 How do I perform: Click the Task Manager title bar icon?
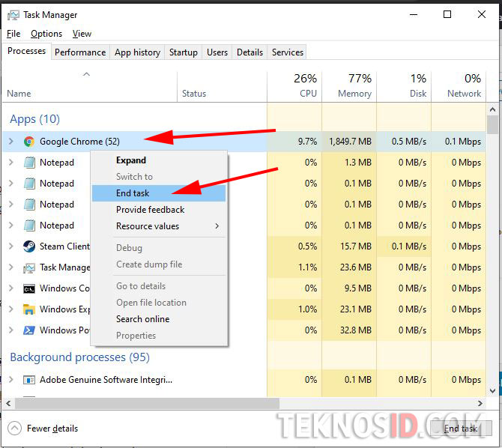[13, 15]
